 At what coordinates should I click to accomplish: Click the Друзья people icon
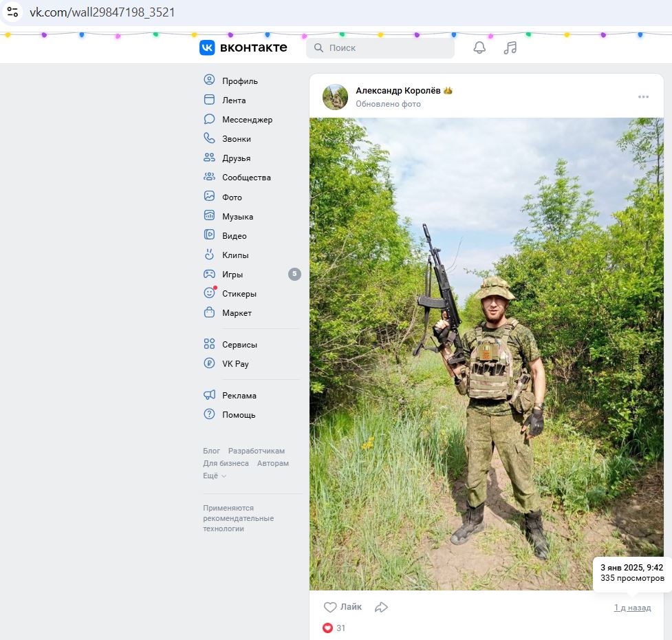pos(209,158)
